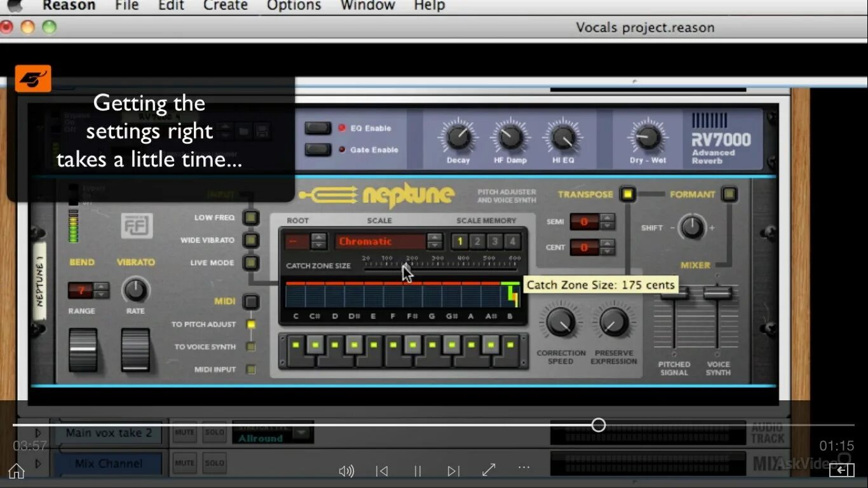Click the Neptune G key button
The height and width of the screenshot is (488, 868).
tap(432, 351)
